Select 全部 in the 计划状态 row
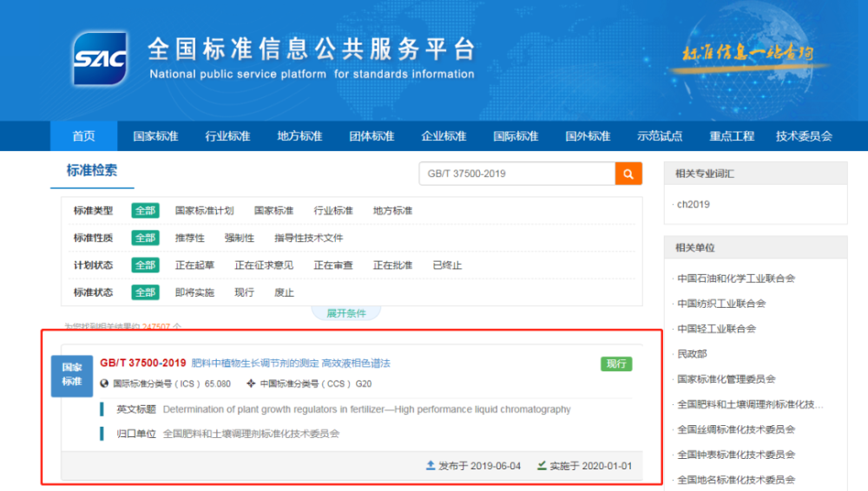Screen dimensions: 868x491 click(x=145, y=265)
